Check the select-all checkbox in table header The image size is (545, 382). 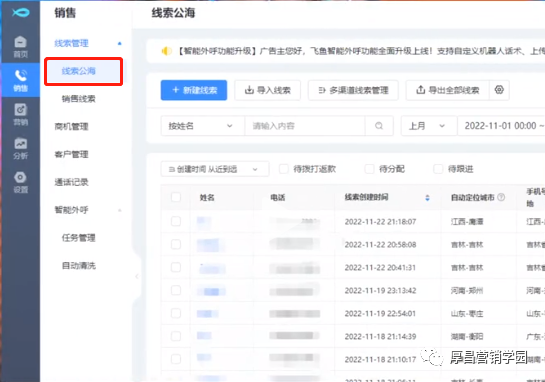pos(176,197)
